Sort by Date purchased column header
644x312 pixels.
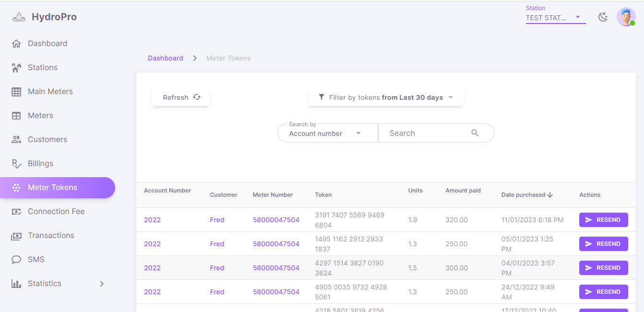(526, 195)
